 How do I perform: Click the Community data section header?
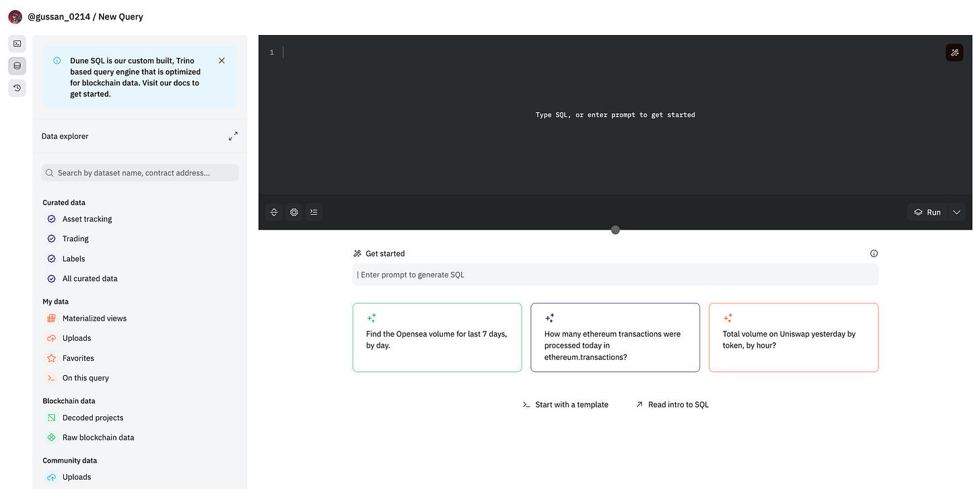pyautogui.click(x=70, y=461)
